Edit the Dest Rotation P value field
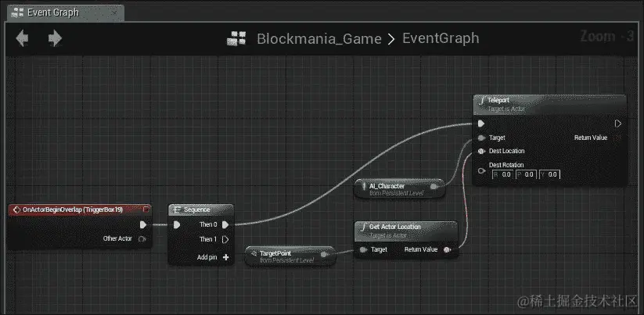This screenshot has height=315, width=644. click(x=526, y=174)
